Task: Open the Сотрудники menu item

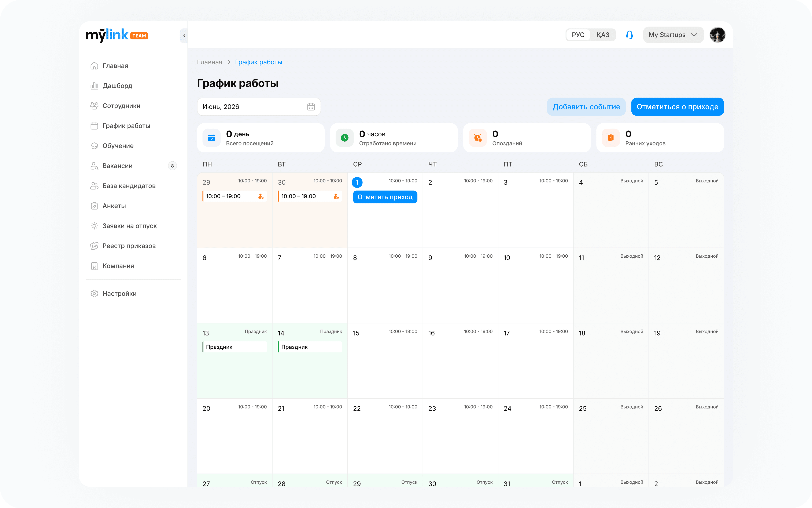Action: (x=134, y=106)
